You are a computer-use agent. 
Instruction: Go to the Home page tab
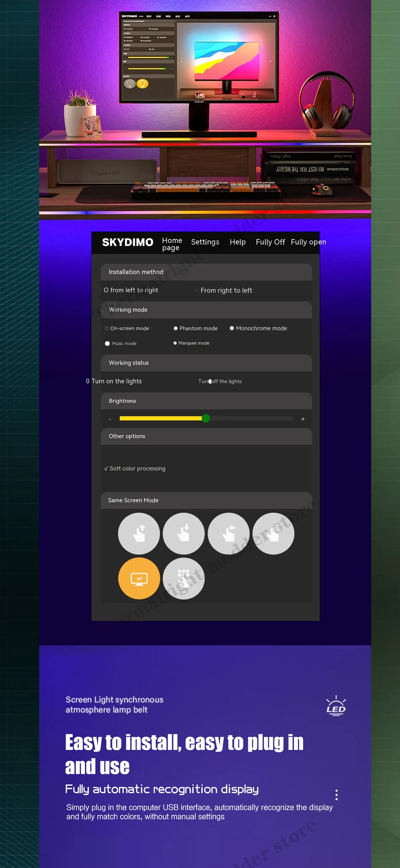coord(172,244)
